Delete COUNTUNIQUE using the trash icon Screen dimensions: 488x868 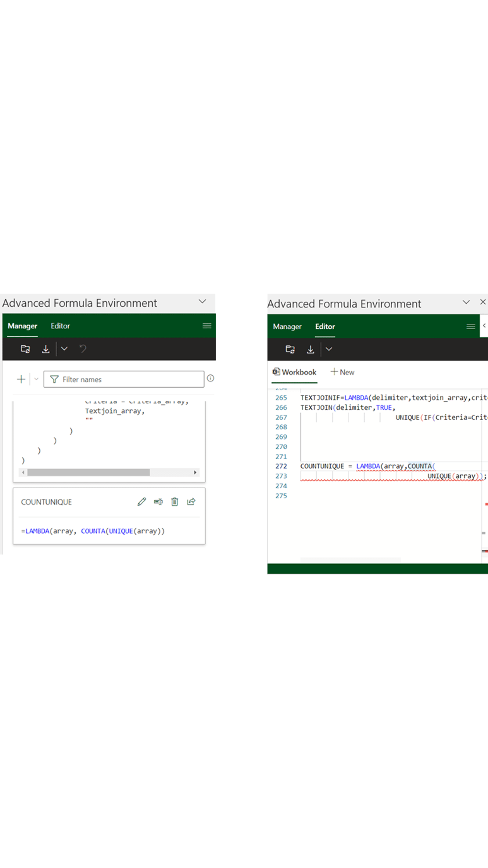click(175, 502)
